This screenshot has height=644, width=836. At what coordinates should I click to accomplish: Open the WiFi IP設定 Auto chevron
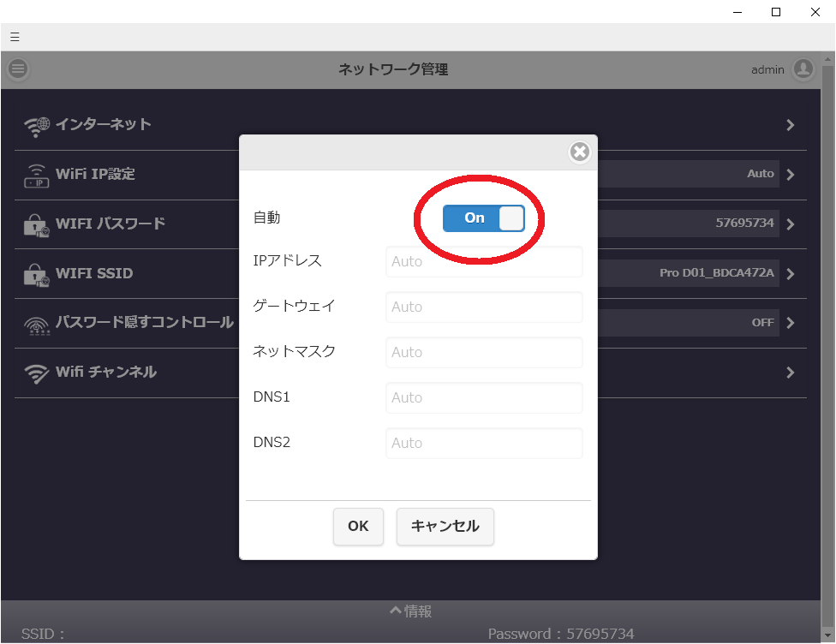coord(790,175)
